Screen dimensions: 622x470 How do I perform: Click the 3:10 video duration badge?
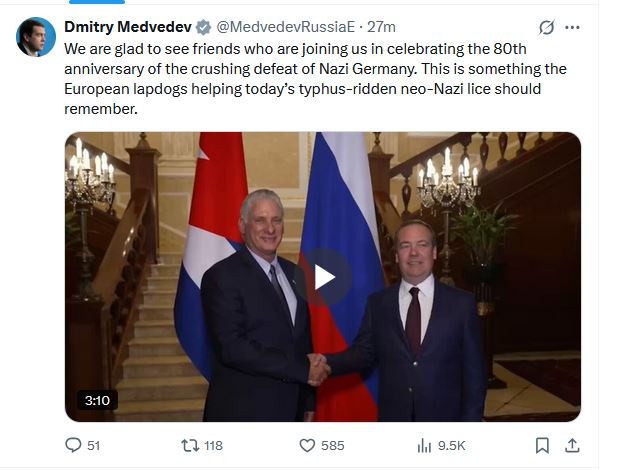[97, 400]
